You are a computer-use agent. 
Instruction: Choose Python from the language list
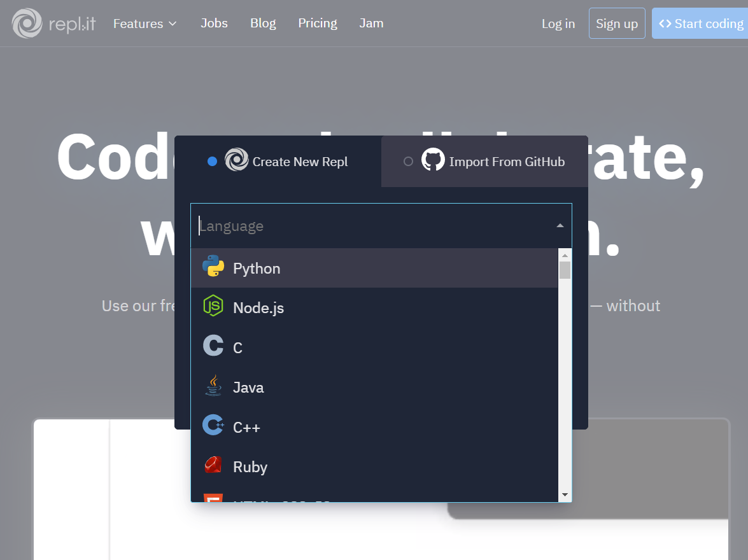(374, 268)
